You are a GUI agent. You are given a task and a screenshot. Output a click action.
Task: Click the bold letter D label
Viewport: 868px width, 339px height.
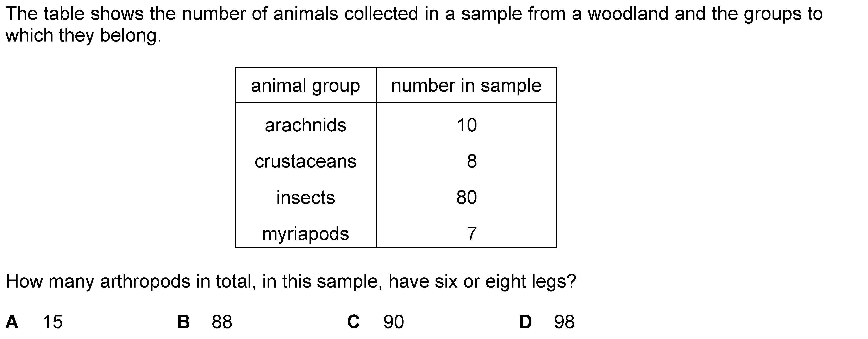(525, 322)
